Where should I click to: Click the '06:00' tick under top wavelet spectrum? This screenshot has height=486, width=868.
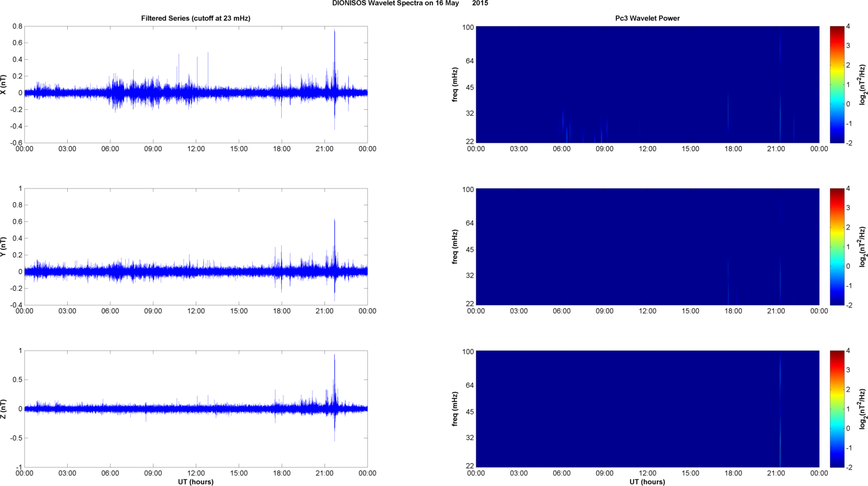pyautogui.click(x=562, y=149)
